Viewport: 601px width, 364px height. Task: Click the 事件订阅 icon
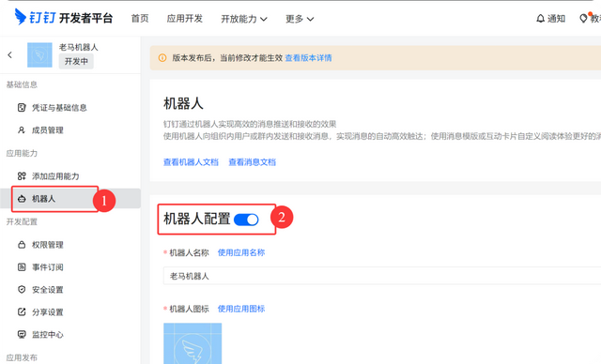click(x=22, y=267)
